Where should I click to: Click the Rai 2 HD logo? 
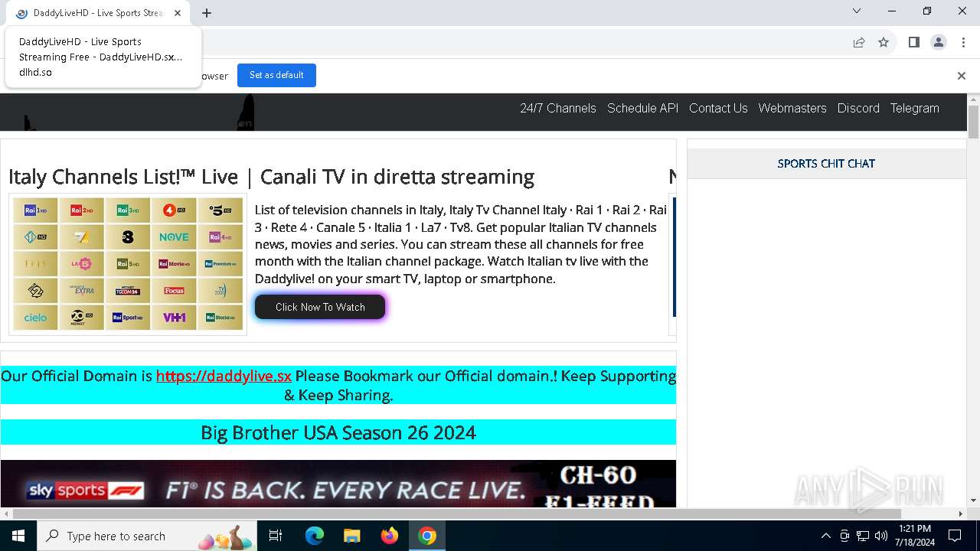click(82, 210)
